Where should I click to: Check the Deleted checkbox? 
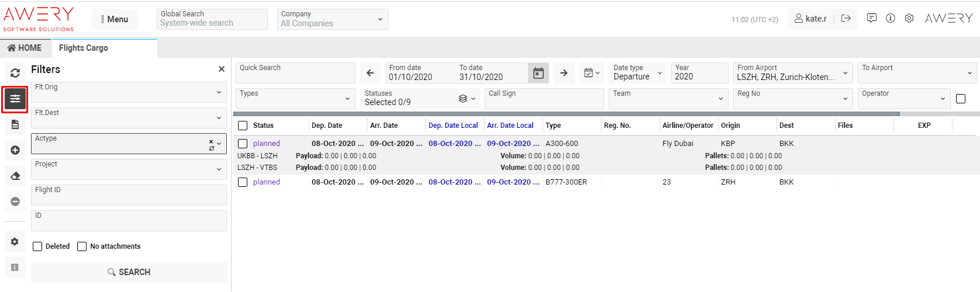[37, 246]
